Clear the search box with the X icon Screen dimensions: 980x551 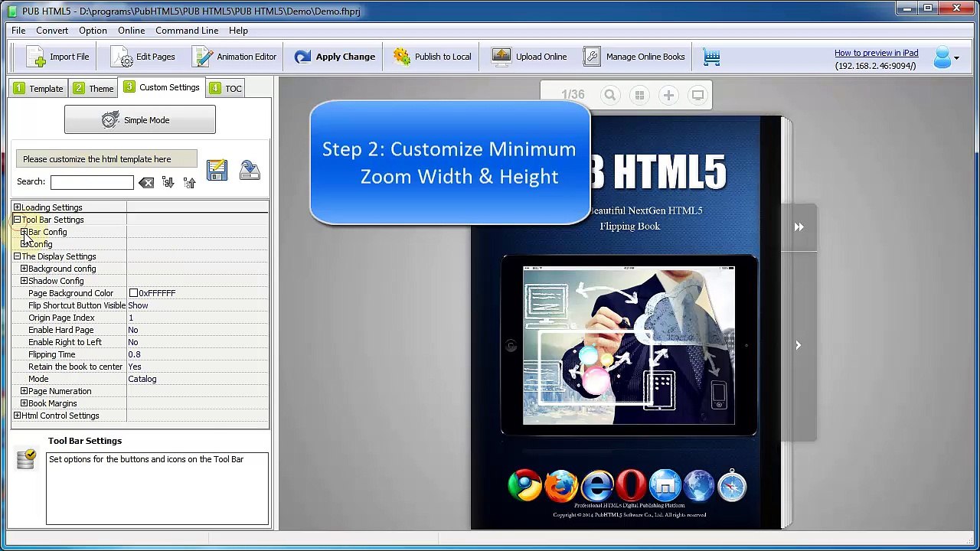point(146,183)
